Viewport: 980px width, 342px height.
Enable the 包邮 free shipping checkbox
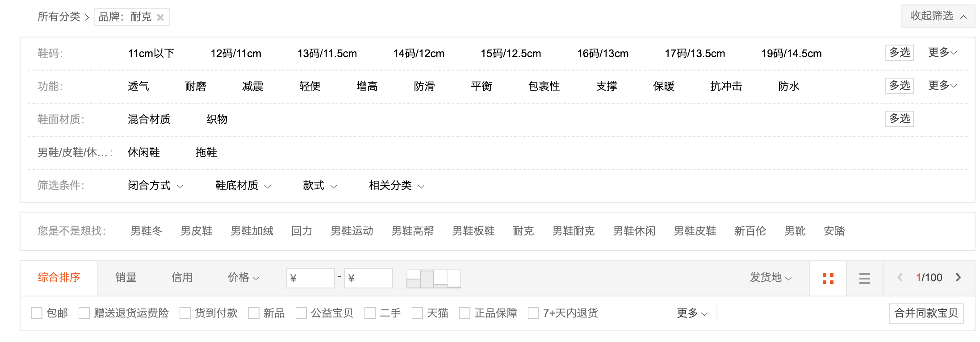[37, 313]
